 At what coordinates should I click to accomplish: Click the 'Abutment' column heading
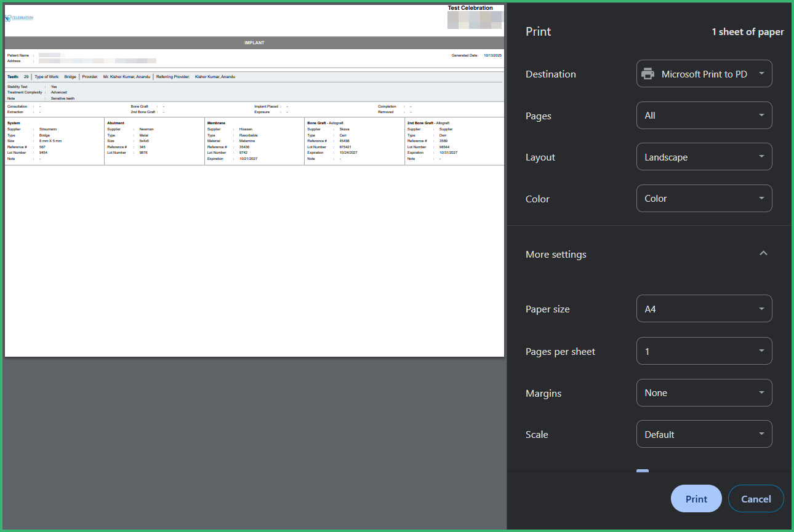click(x=116, y=123)
